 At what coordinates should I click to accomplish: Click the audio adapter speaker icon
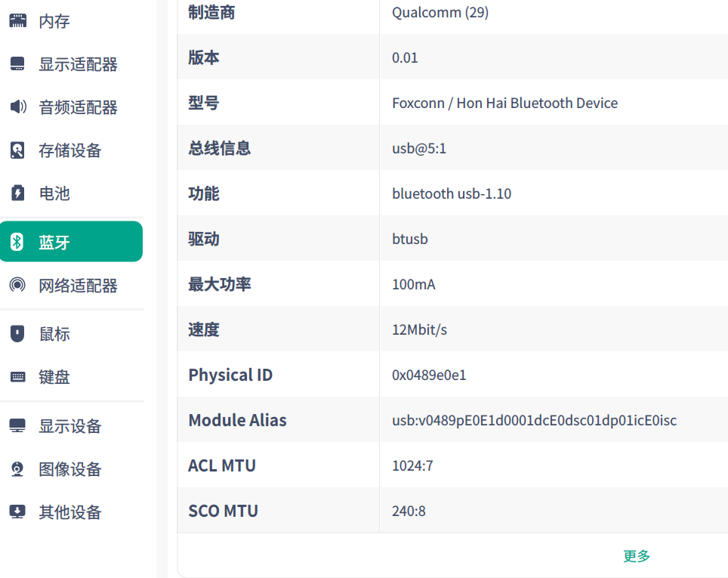pos(17,107)
